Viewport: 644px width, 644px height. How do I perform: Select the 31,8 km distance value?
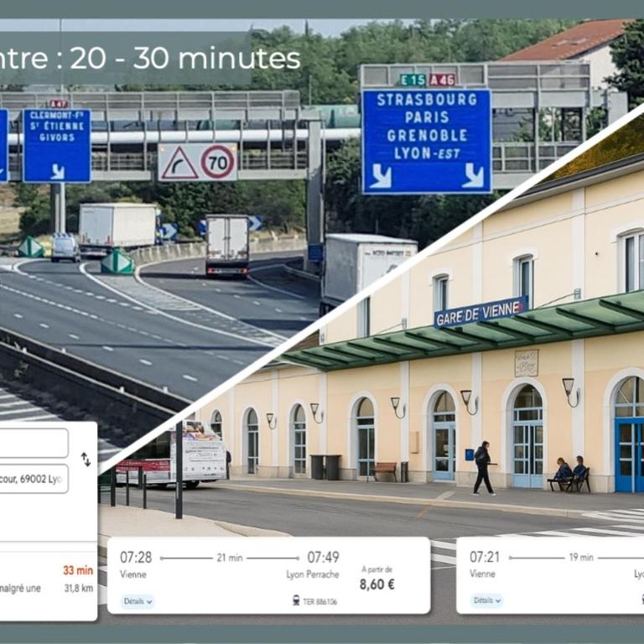(79, 588)
